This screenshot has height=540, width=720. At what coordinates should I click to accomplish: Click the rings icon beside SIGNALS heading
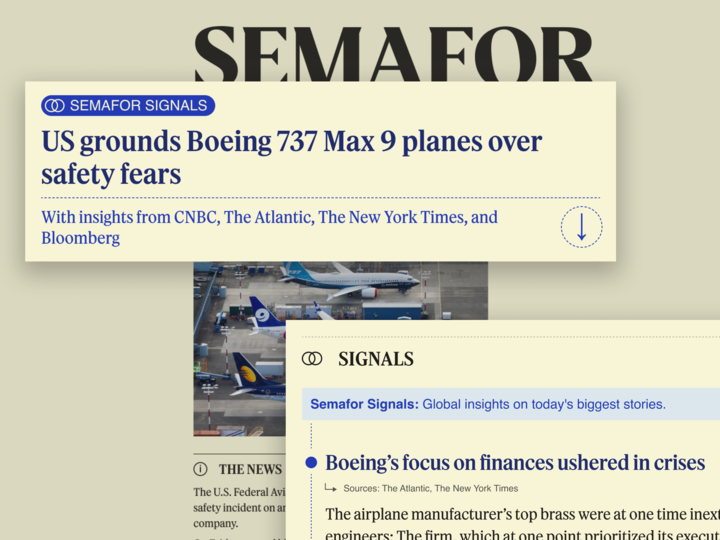312,359
